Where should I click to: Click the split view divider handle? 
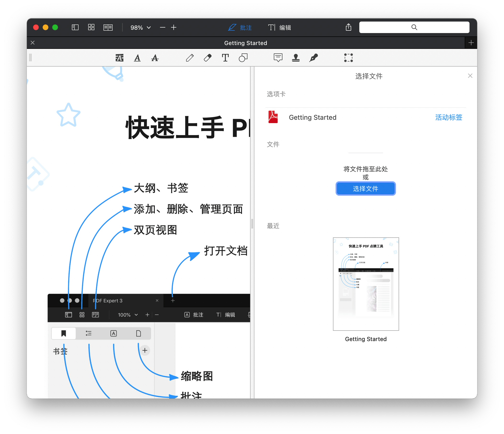(x=252, y=223)
